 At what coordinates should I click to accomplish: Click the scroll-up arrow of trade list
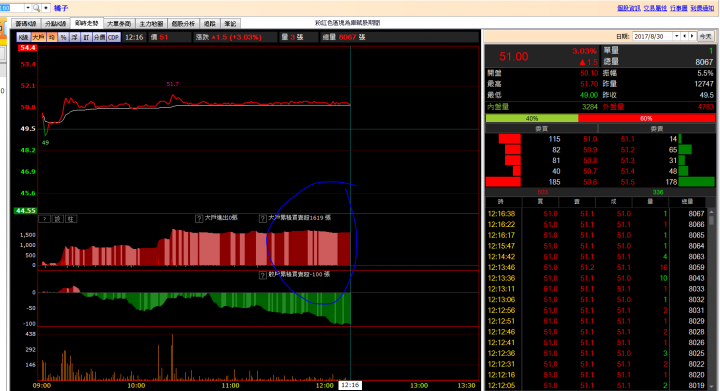(711, 213)
